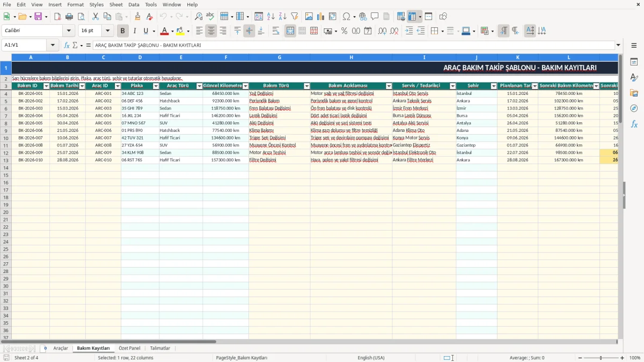Click the Formula equals button
This screenshot has width=644, height=362.
point(89,45)
